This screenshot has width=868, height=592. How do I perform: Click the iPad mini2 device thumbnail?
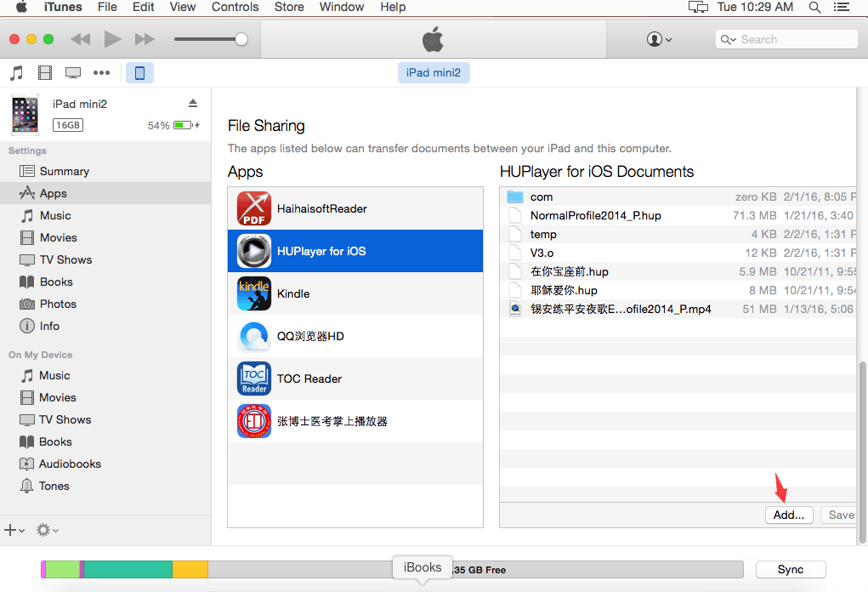coord(25,115)
